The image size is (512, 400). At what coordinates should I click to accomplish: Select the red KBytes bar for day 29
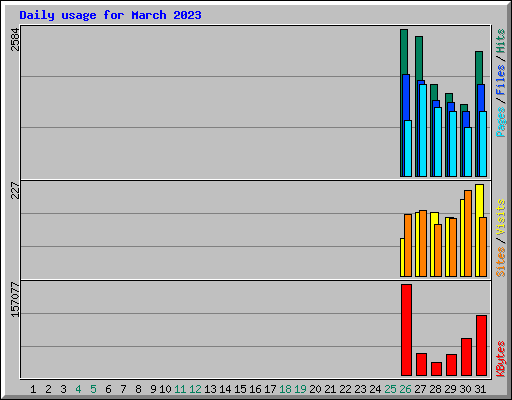(x=451, y=365)
